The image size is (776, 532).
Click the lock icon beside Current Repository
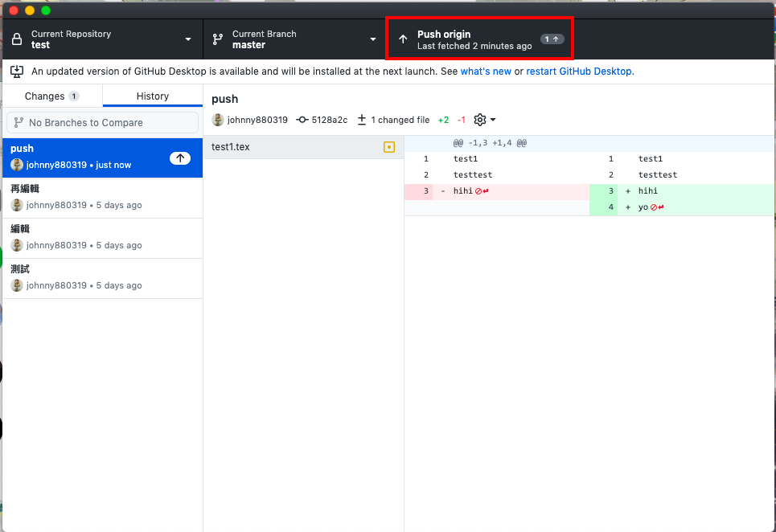coord(17,39)
